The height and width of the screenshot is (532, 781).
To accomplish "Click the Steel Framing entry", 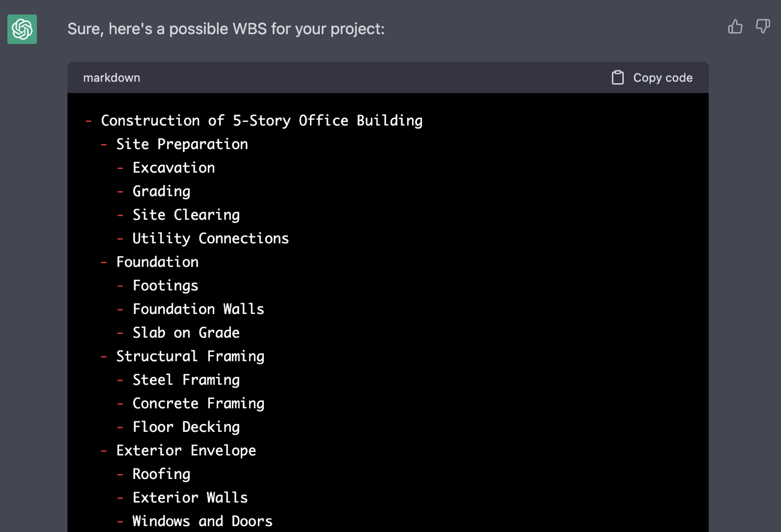I will [x=186, y=380].
